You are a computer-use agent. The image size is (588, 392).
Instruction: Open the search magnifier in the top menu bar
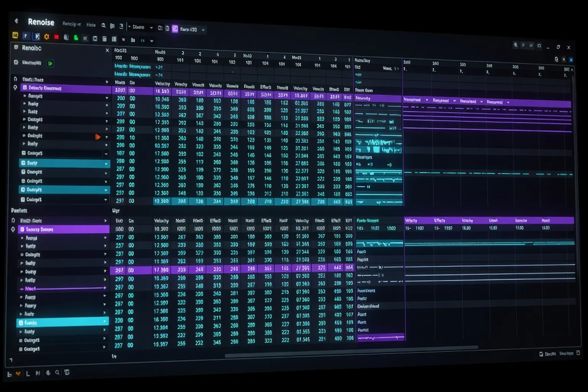[x=103, y=26]
